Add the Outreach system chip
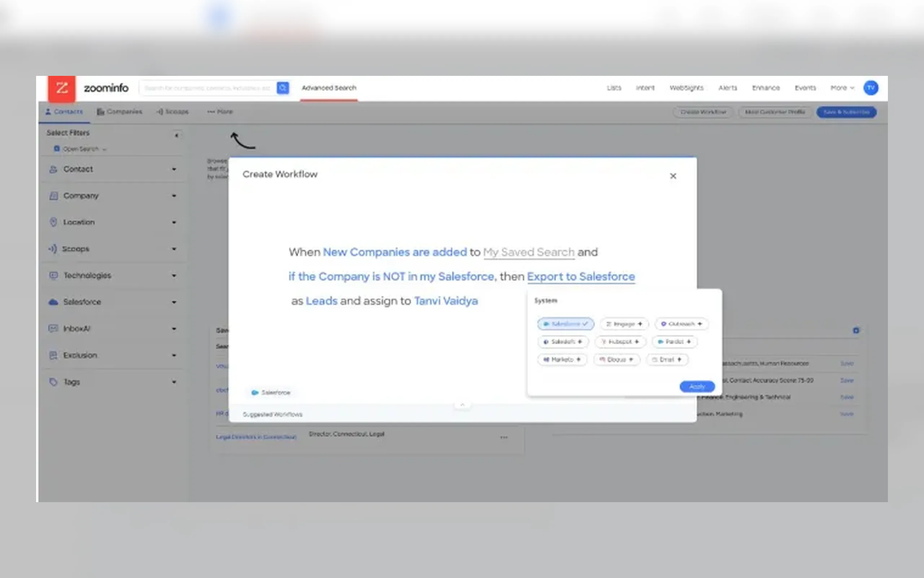 681,324
